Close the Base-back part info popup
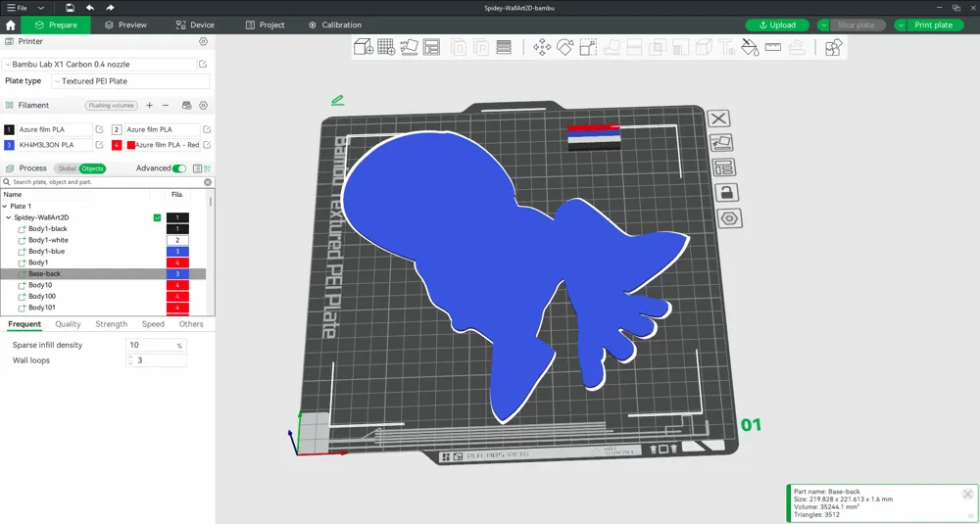980x524 pixels. click(967, 494)
